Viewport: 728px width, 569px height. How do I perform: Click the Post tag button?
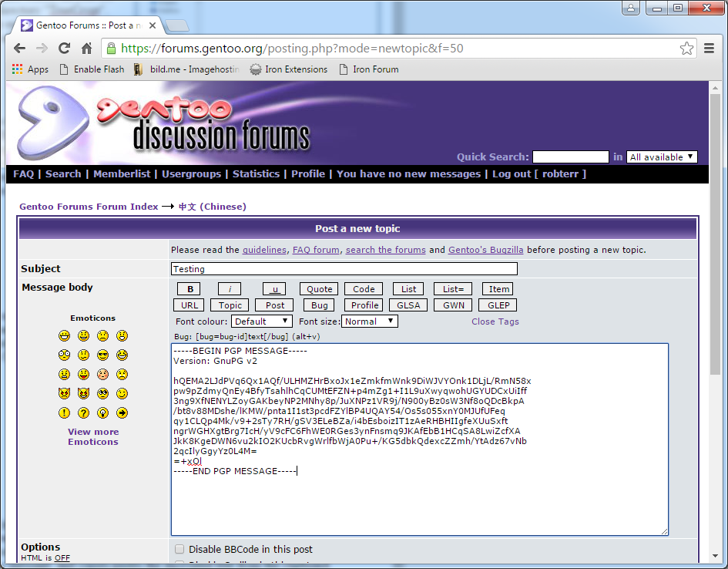(x=274, y=305)
